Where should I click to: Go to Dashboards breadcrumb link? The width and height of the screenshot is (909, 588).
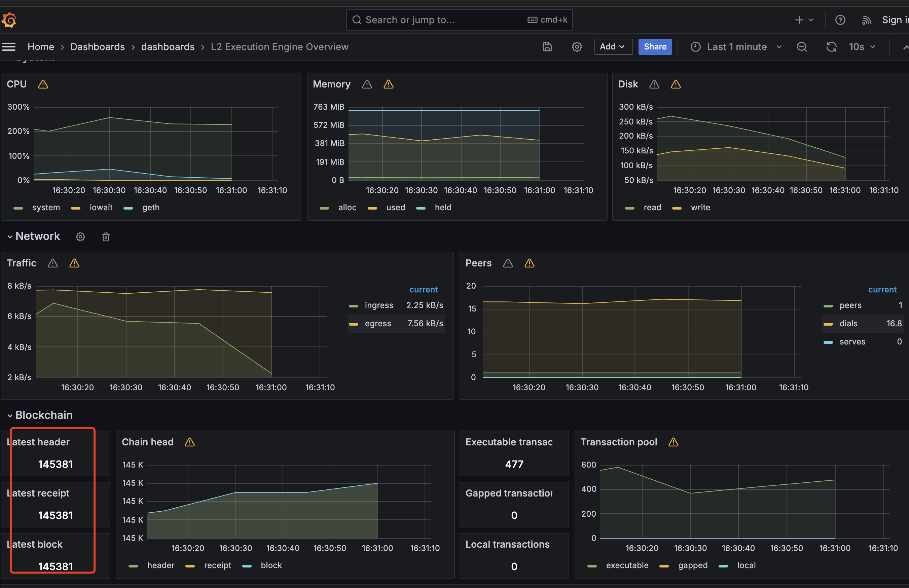point(97,46)
